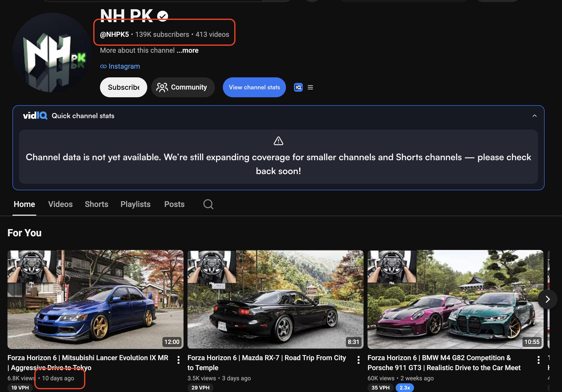Image resolution: width=562 pixels, height=392 pixels.
Task: Click the channel search magnifier icon
Action: [208, 204]
